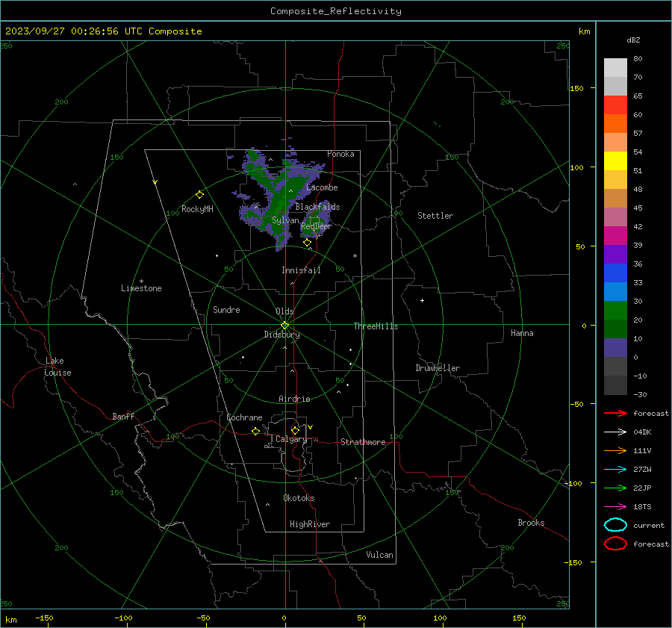Click the ThreeHills city label
This screenshot has height=628, width=672.
(376, 326)
